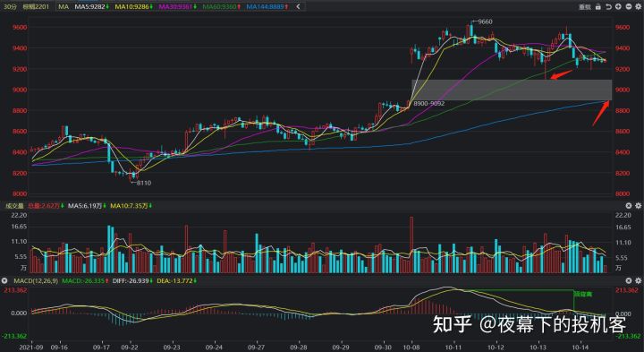644x352 pixels.
Task: Click the gray 8900-9092 gap rectangle
Action: tap(512, 90)
